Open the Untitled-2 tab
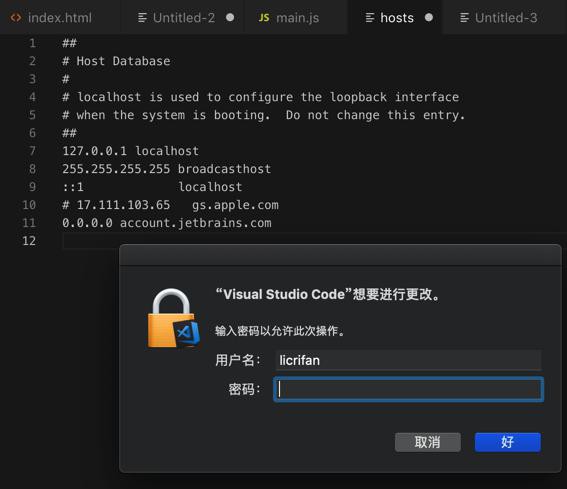This screenshot has width=567, height=489. pos(184,17)
